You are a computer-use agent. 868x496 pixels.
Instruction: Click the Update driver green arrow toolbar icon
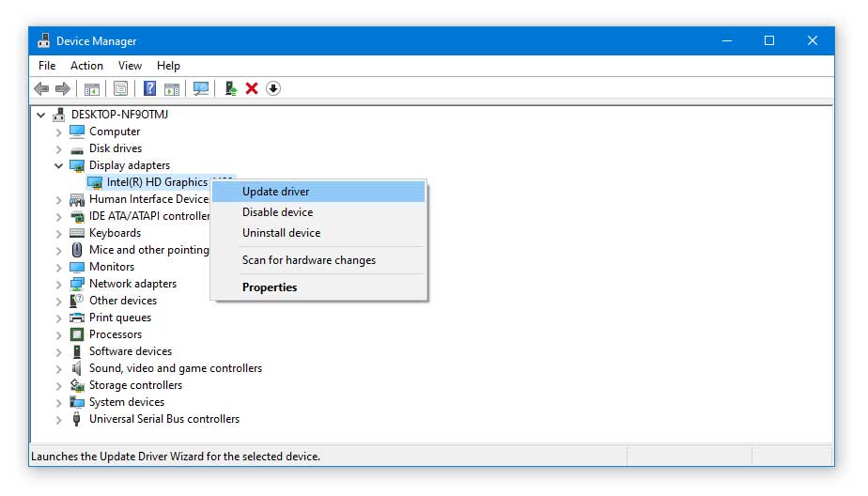pos(231,88)
